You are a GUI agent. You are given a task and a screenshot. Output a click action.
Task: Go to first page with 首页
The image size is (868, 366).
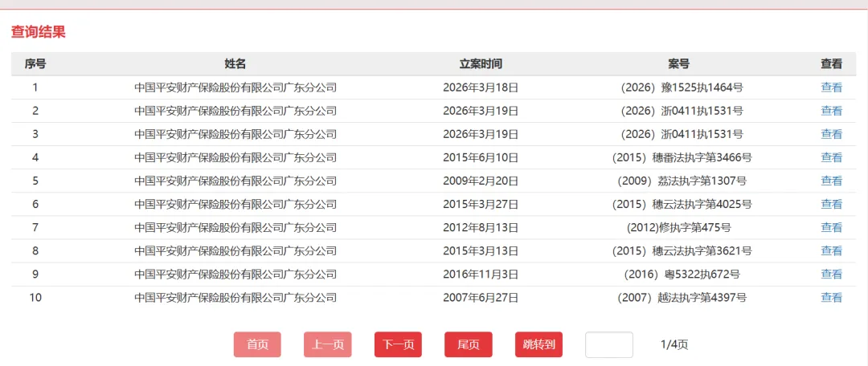coord(257,344)
